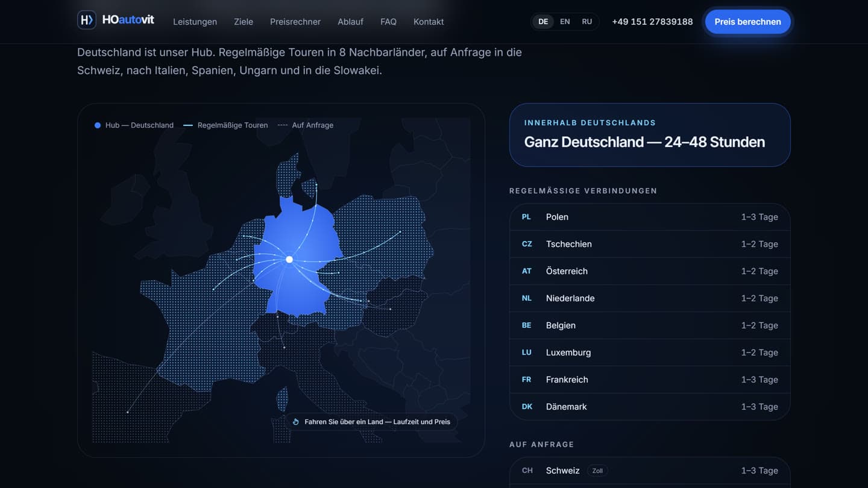This screenshot has height=488, width=868.
Task: Click the INNERHALB DEUTSCHLANDS label
Action: tap(590, 123)
